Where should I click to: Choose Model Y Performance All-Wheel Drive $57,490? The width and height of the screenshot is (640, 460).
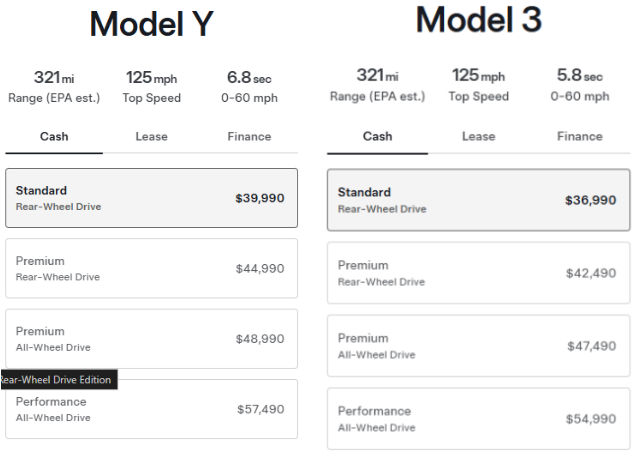(151, 409)
